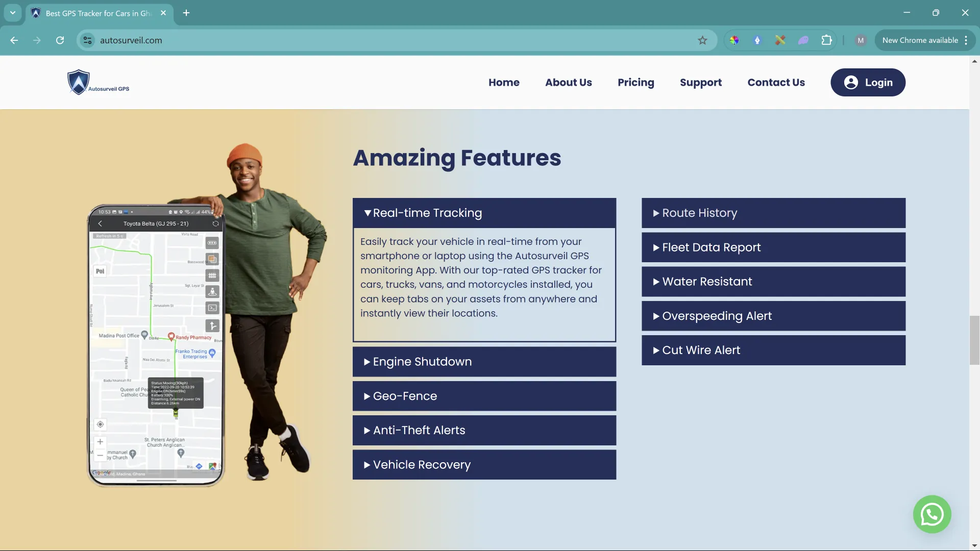Go to the About Us page

click(x=568, y=83)
